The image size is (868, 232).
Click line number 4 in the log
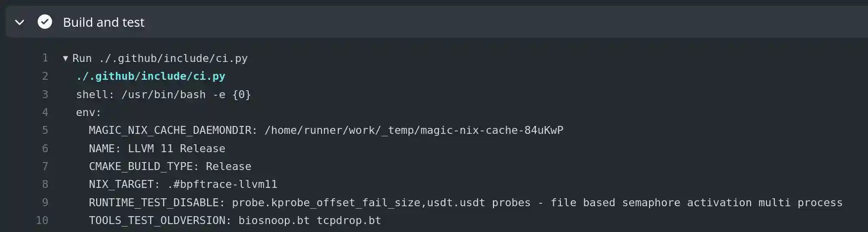click(45, 113)
